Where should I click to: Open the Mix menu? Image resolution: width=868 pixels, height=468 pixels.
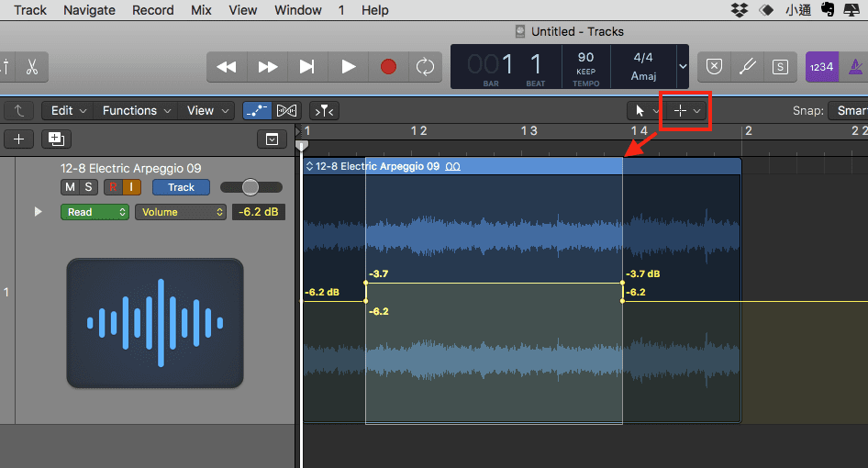201,10
